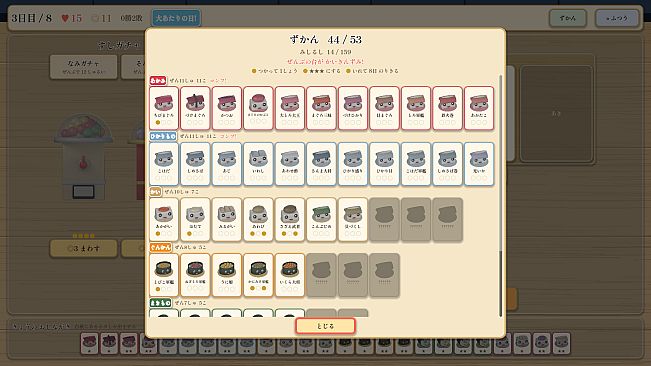
Task: Open the こはだ sushi card
Action: pyautogui.click(x=164, y=164)
